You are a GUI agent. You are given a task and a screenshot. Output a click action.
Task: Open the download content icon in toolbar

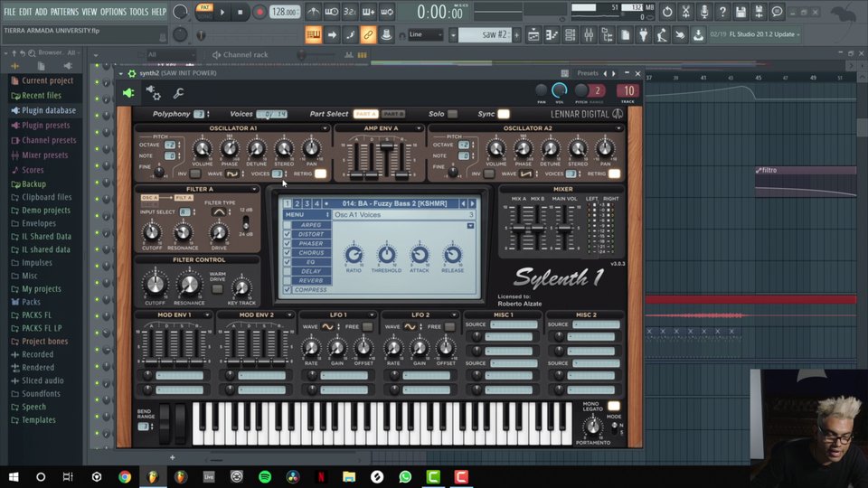[x=698, y=35]
